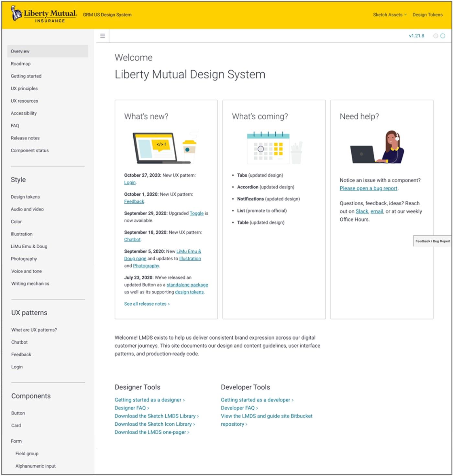Open Writing mechanics in the sidebar

click(30, 284)
